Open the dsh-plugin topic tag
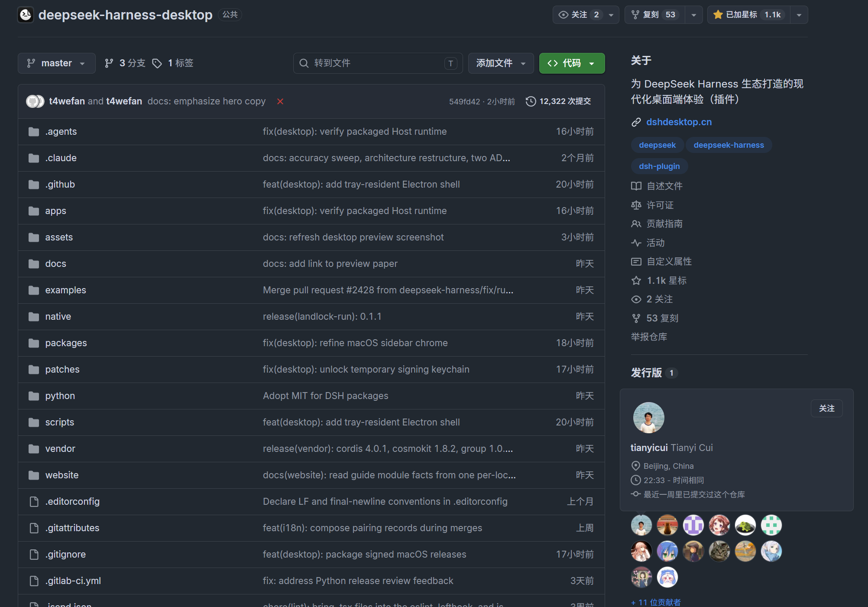 point(659,166)
